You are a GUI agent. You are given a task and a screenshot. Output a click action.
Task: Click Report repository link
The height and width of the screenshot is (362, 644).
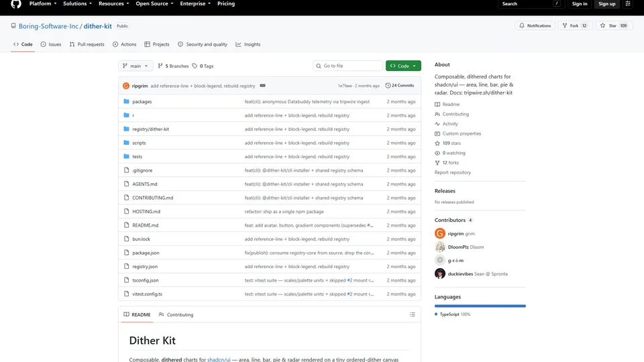453,172
